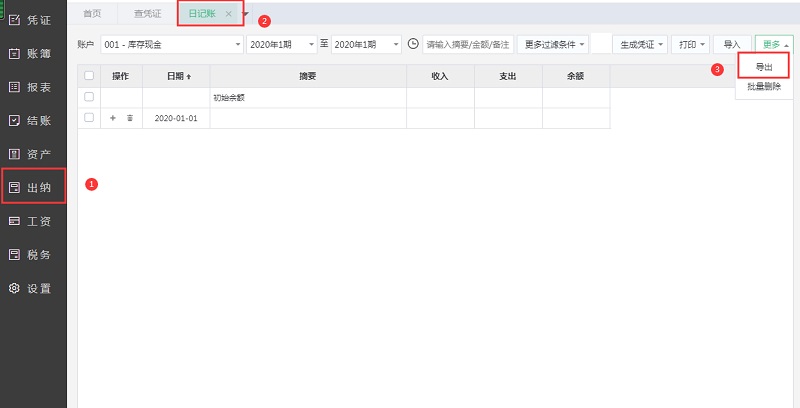Open the 工资 (Payroll) sidebar module
Screen dimensions: 800x408
pos(32,221)
